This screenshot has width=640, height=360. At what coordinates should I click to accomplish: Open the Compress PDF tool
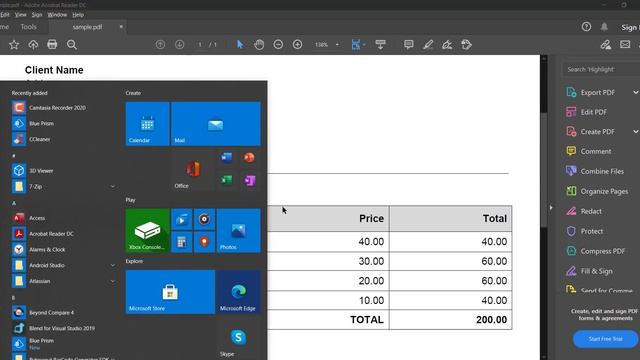pos(596,251)
